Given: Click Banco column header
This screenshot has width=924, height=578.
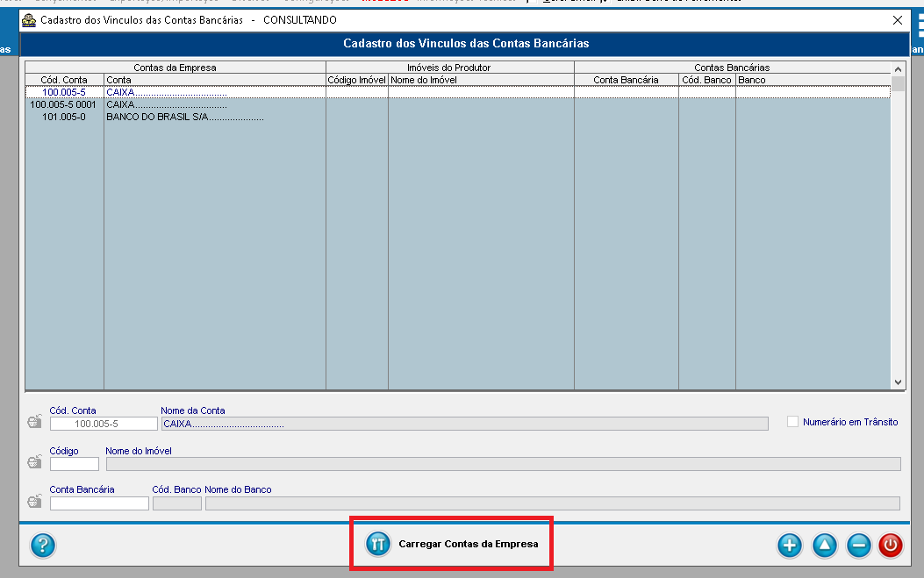Looking at the screenshot, I should (x=813, y=80).
